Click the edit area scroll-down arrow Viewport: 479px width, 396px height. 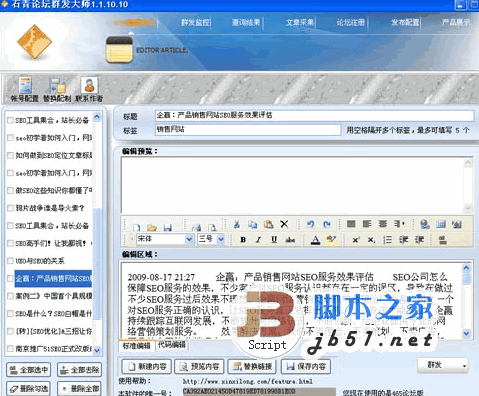click(467, 333)
